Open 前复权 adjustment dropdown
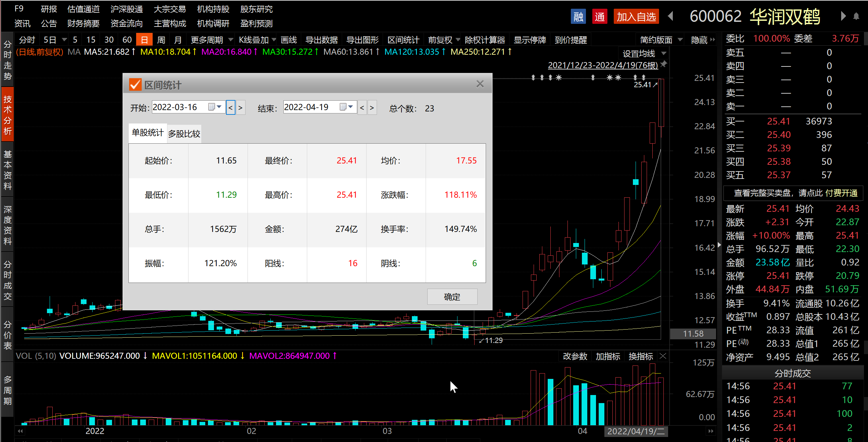 (457, 40)
